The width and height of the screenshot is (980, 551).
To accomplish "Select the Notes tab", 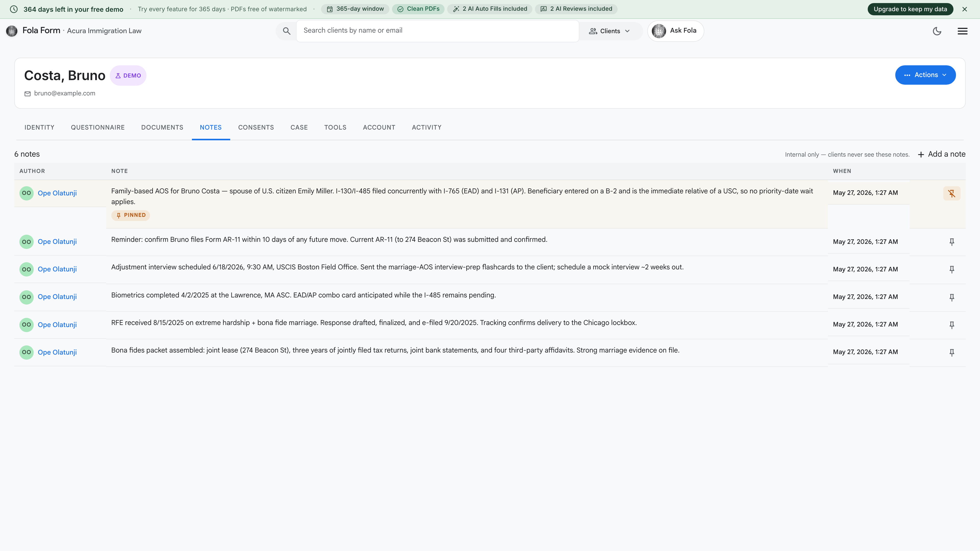I will coord(211,127).
